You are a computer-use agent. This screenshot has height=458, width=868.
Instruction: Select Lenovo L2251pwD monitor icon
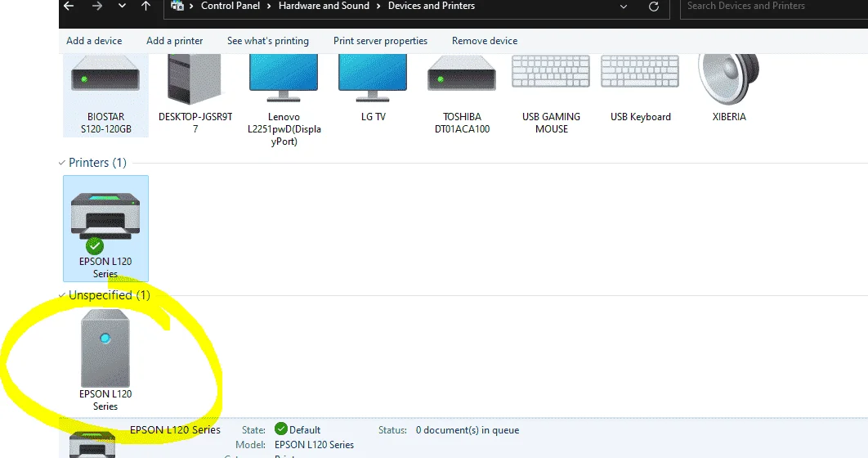[x=284, y=78]
